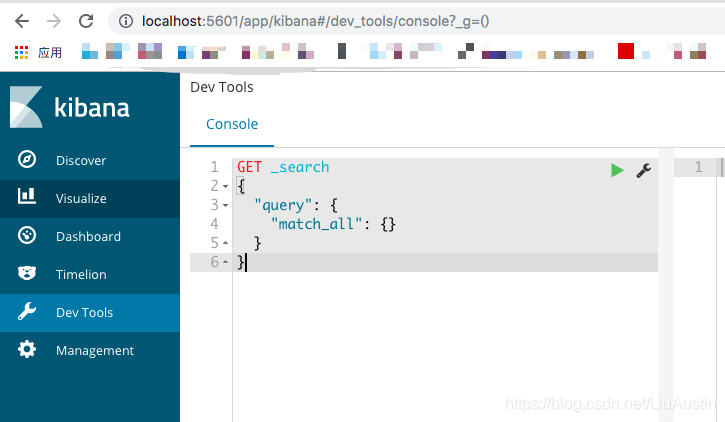The image size is (725, 422).
Task: Click the "query" key in editor
Action: click(283, 205)
